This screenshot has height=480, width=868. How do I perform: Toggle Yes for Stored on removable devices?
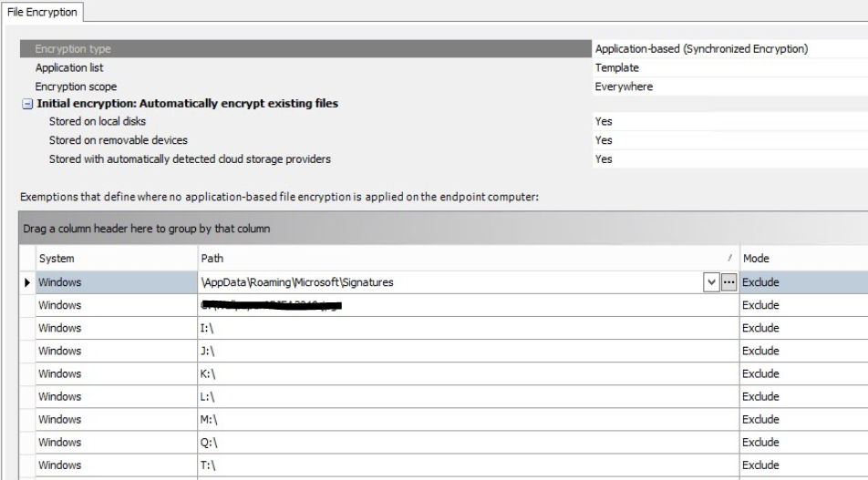point(730,140)
